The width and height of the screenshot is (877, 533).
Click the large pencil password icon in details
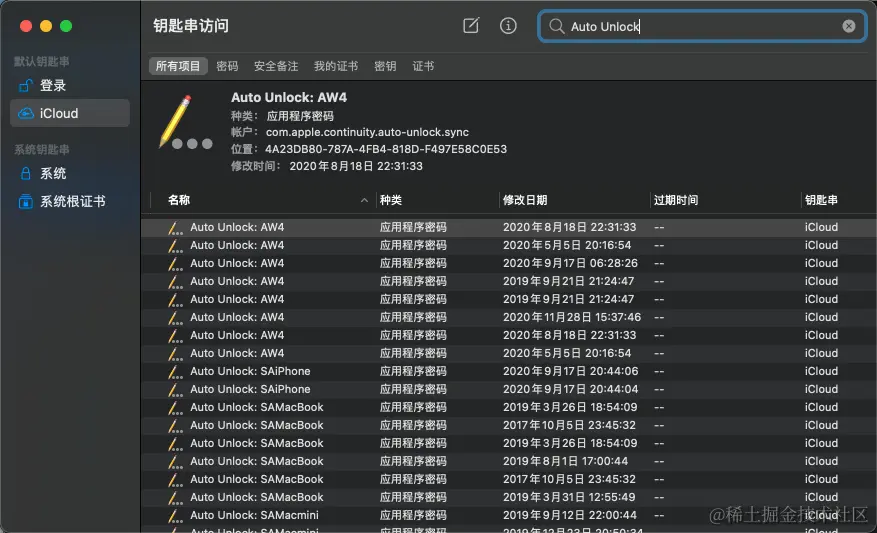pos(185,123)
